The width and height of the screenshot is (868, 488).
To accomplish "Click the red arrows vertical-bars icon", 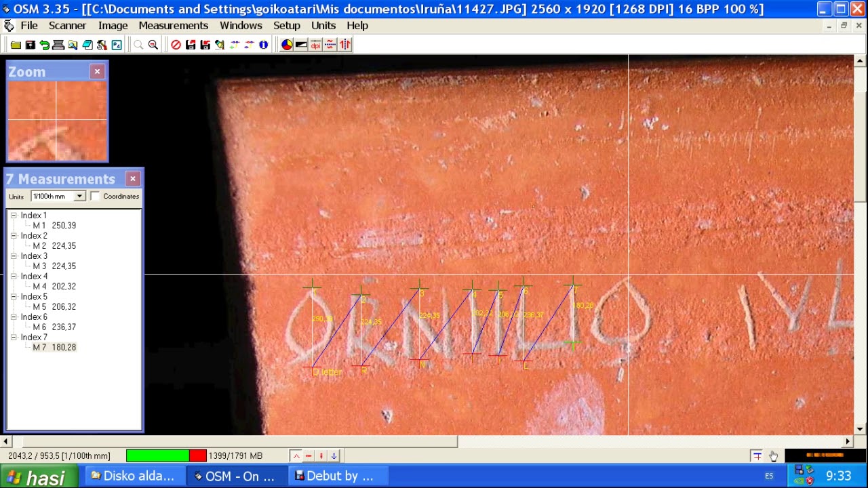I will (345, 45).
